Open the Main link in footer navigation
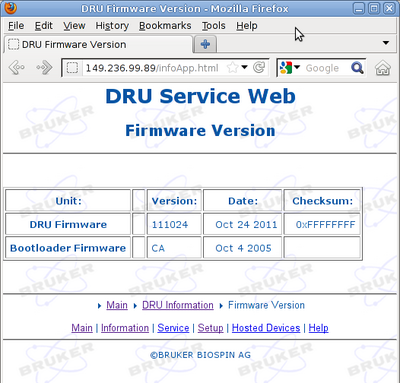This screenshot has height=383, width=400. point(82,328)
